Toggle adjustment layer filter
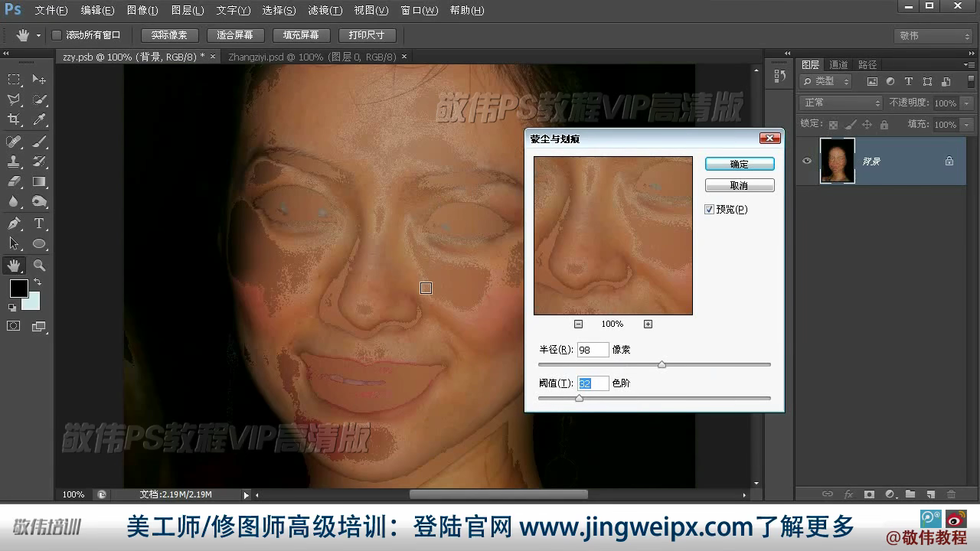The image size is (980, 551). click(x=890, y=82)
